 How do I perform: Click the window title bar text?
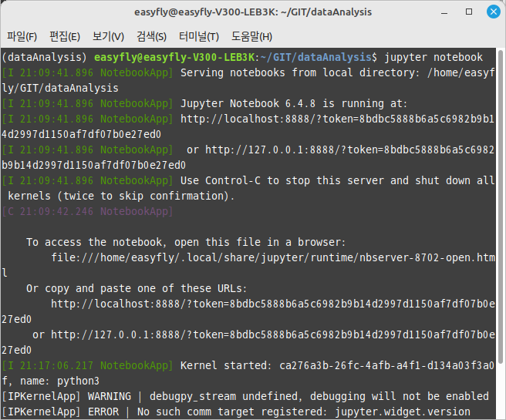(253, 12)
